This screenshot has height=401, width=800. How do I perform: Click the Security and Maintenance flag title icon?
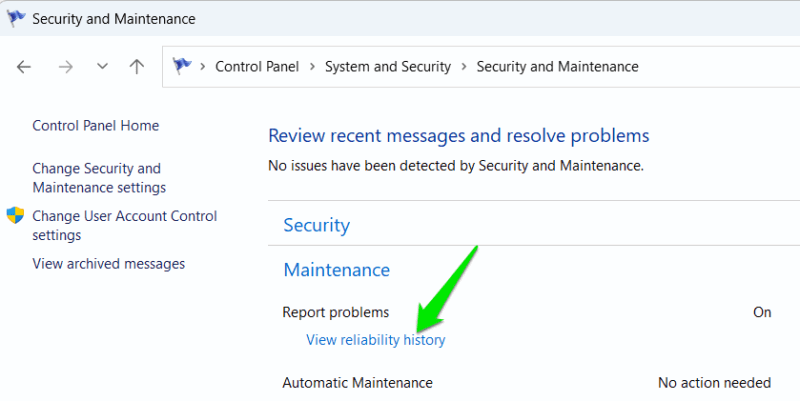[x=17, y=19]
